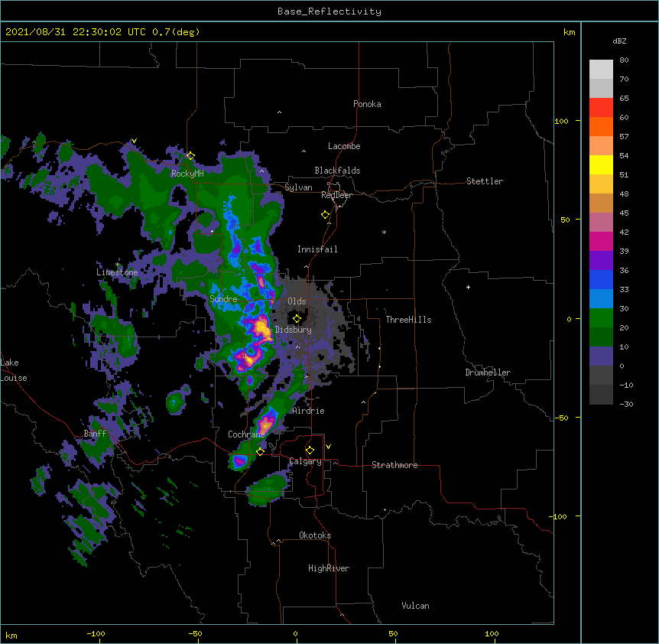This screenshot has height=644, width=659.
Task: Click the RedDeer city label
Action: click(x=336, y=195)
